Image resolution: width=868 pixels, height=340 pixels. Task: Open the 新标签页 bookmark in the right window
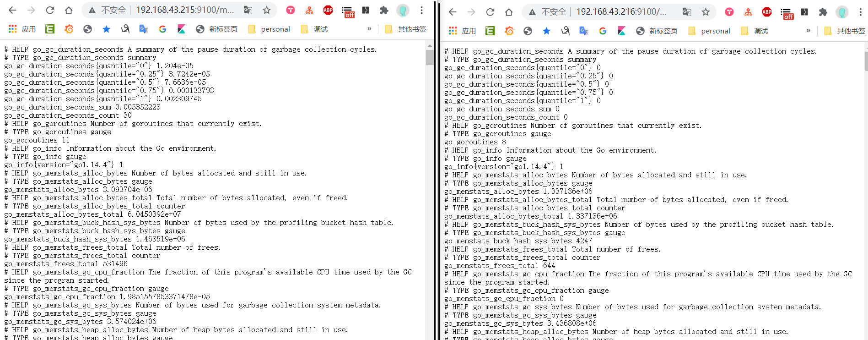pyautogui.click(x=657, y=31)
